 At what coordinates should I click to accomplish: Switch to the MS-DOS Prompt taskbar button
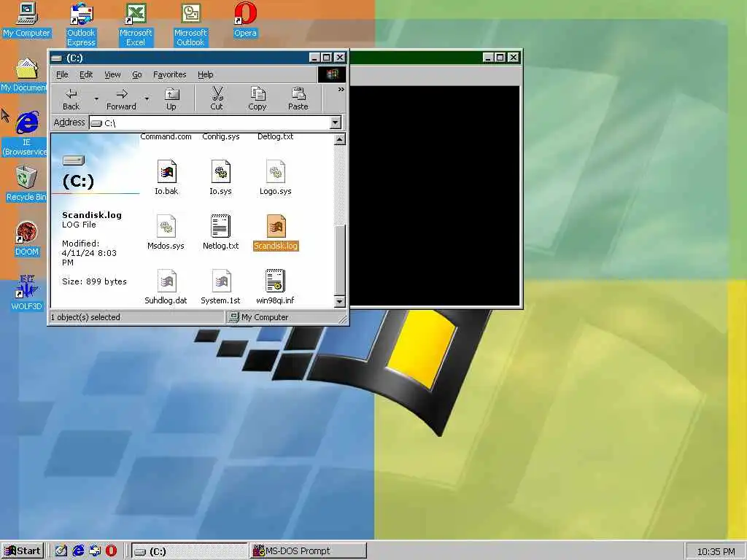[309, 551]
